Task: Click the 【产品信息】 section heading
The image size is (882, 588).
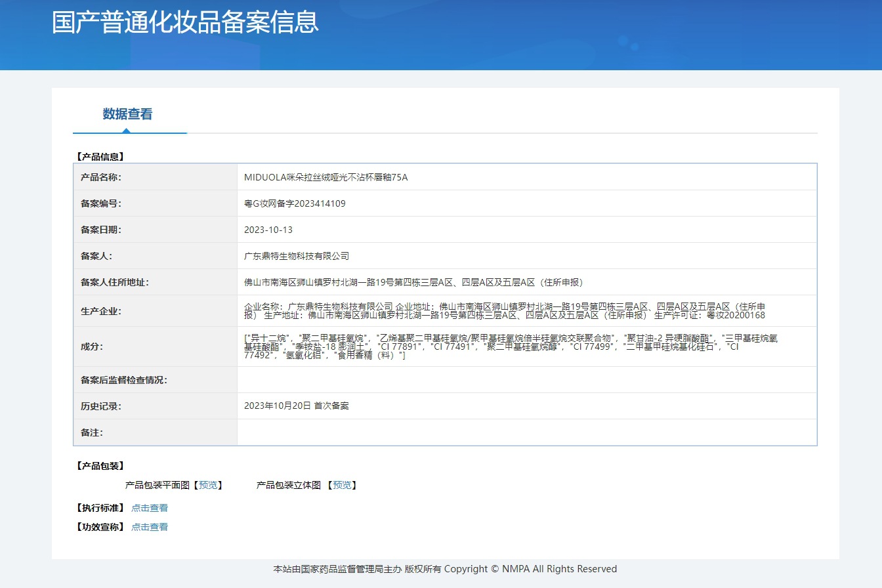Action: click(x=100, y=157)
